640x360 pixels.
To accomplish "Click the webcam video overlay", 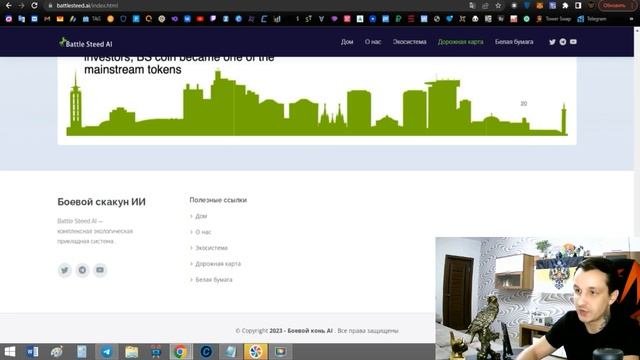I will tap(538, 298).
